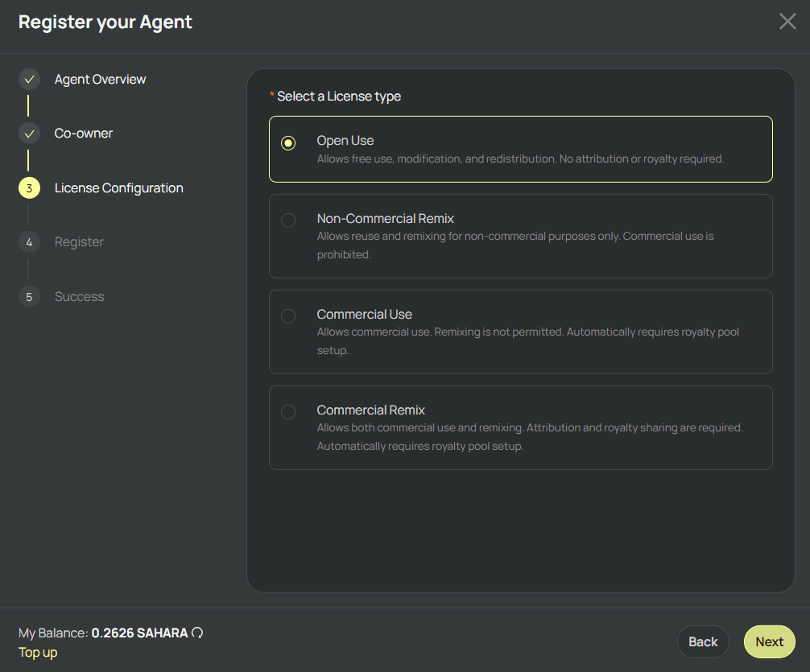Go to the Agent Overview step
The width and height of the screenshot is (810, 672).
coord(100,79)
